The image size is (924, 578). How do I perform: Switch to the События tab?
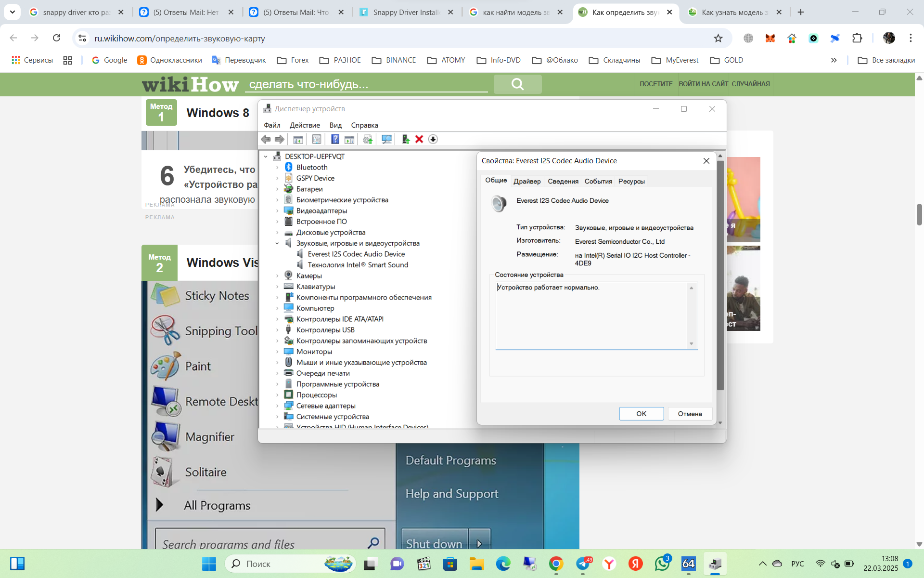[x=598, y=182]
